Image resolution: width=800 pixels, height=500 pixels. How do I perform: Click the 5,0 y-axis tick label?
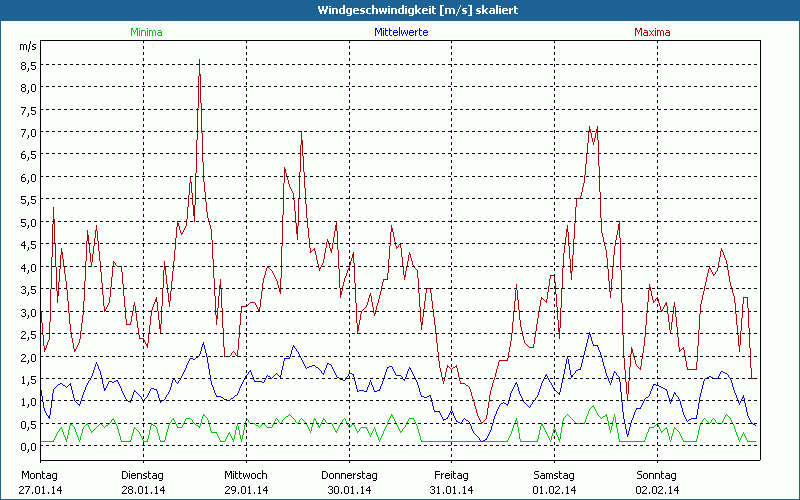pyautogui.click(x=28, y=222)
